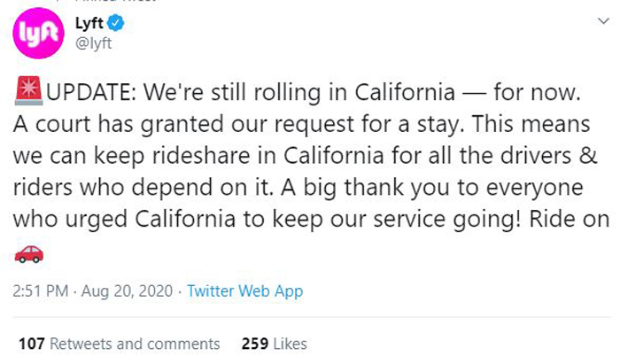
Task: Click "request for a stay" text
Action: (x=368, y=125)
